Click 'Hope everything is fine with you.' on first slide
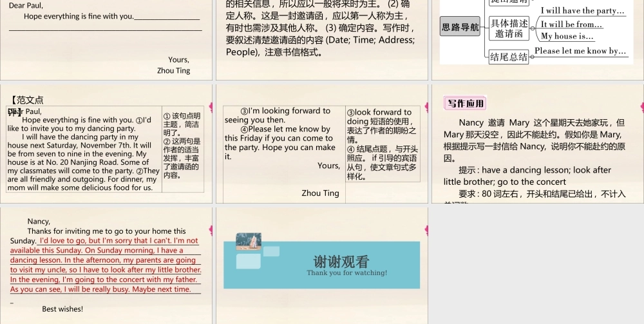Image resolution: width=644 pixels, height=324 pixels. pyautogui.click(x=79, y=17)
